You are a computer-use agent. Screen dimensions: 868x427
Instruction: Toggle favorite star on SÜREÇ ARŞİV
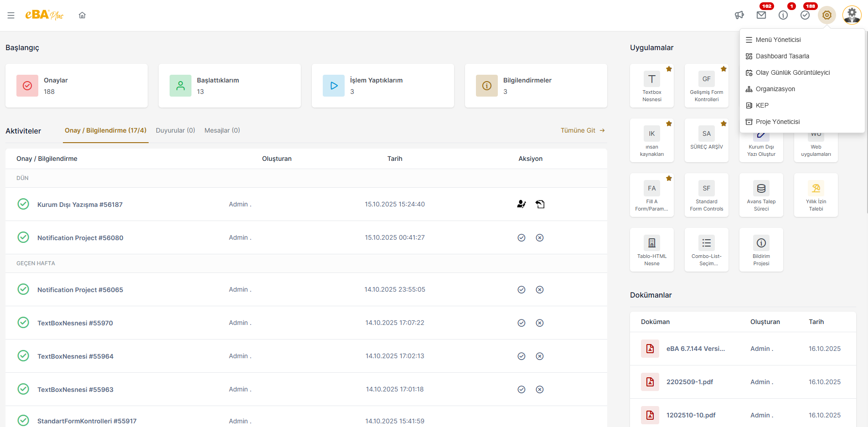[x=723, y=124]
